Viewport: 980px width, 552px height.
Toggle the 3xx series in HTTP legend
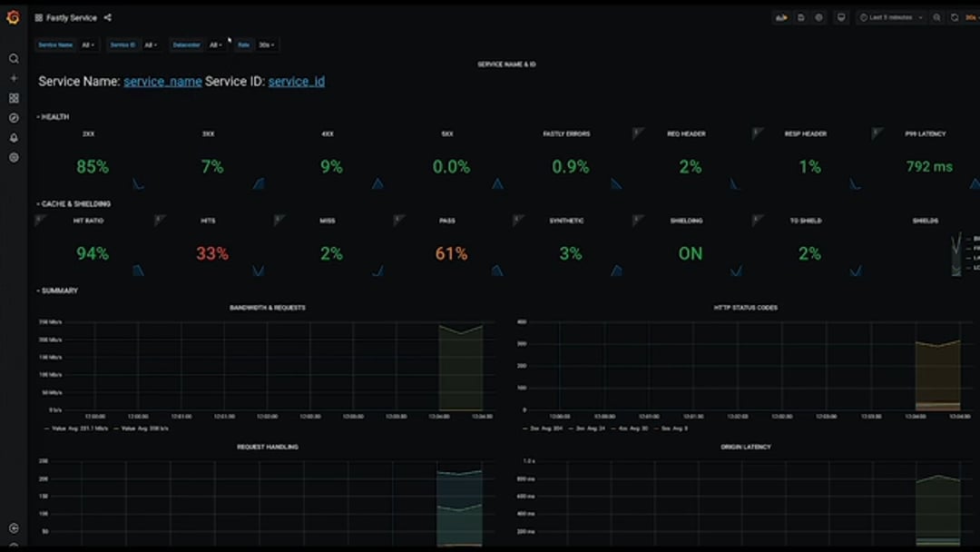pyautogui.click(x=587, y=429)
